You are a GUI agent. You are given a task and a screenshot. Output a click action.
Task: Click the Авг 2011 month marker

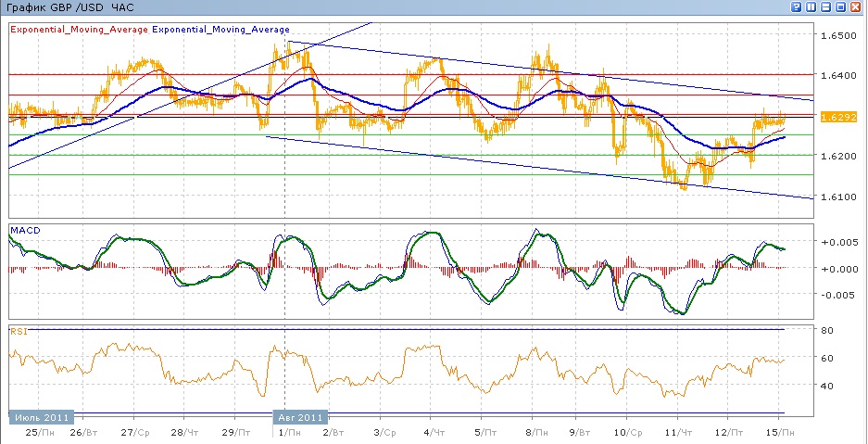click(x=303, y=417)
